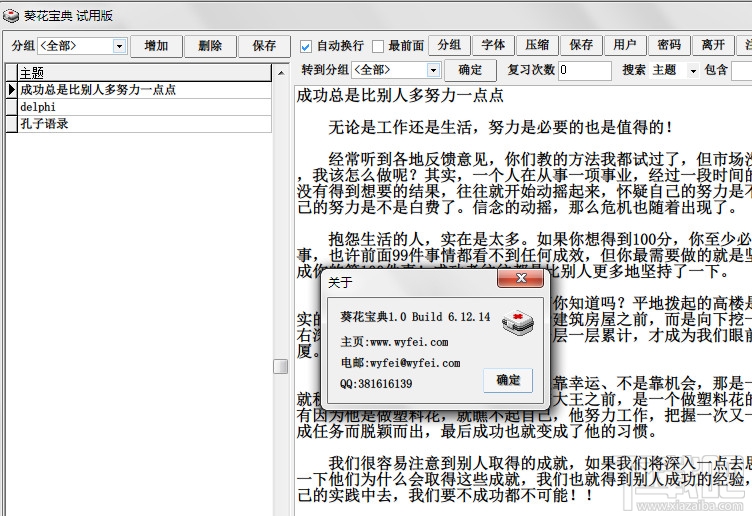752x516 pixels.
Task: Click the article title line in the editor
Action: tap(400, 95)
